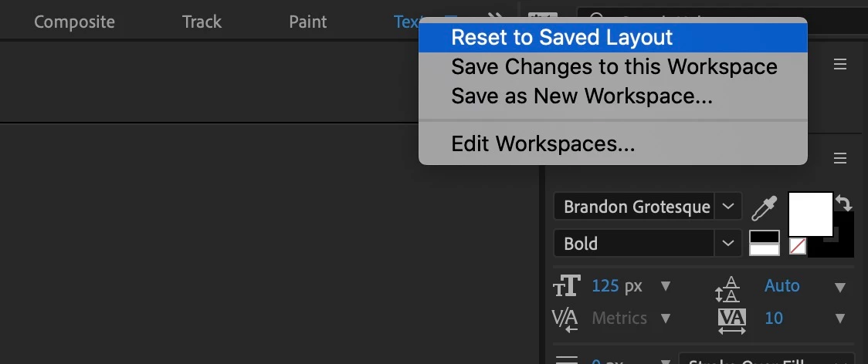Switch to the Track workspace tab

(x=202, y=22)
